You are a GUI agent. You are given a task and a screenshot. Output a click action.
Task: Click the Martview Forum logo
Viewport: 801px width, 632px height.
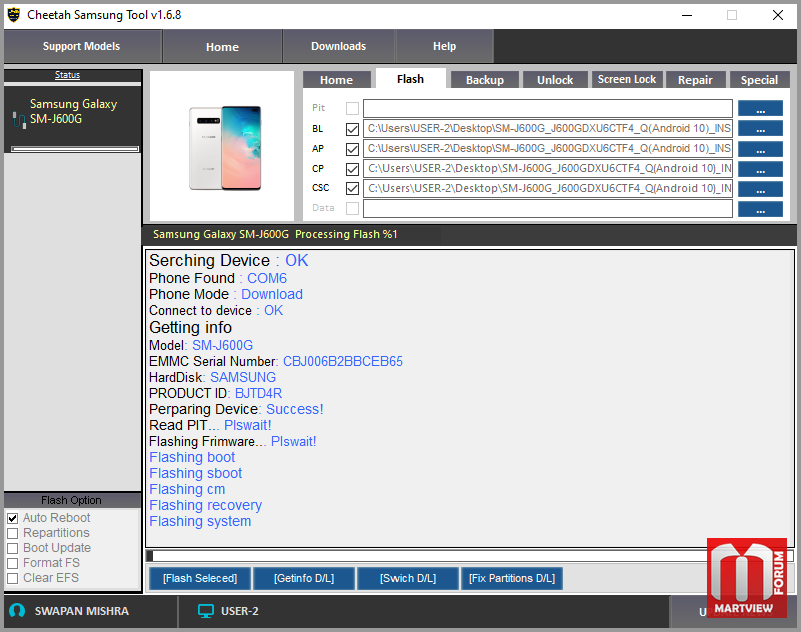pos(747,578)
